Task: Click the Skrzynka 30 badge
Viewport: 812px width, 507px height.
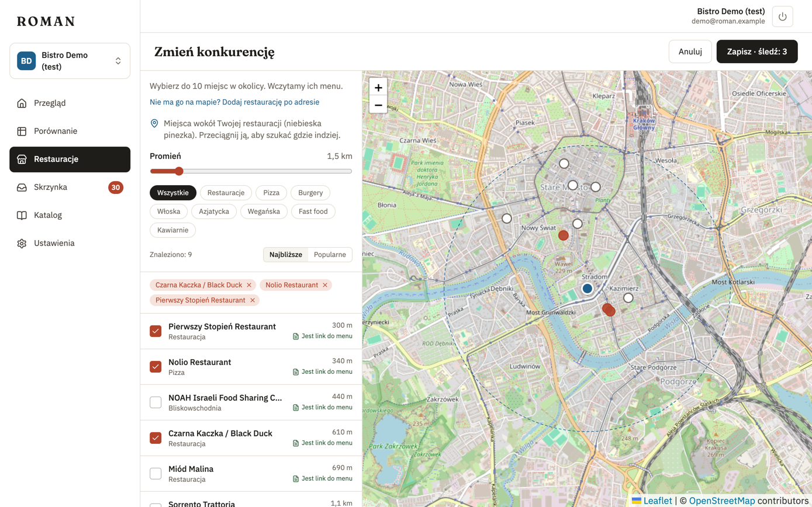Action: [116, 187]
